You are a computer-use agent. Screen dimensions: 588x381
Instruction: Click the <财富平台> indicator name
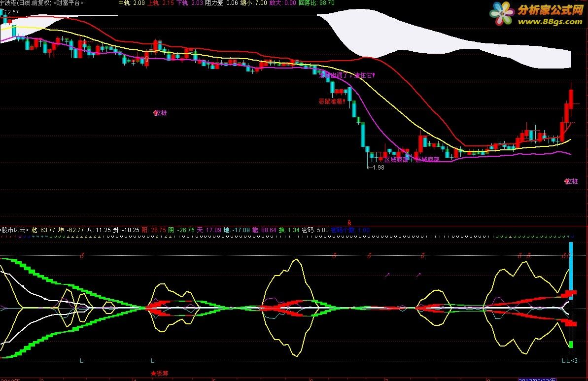[69, 3]
